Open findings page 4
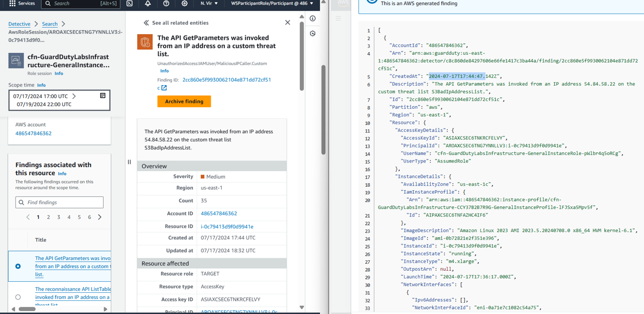The width and height of the screenshot is (644, 314). (69, 217)
